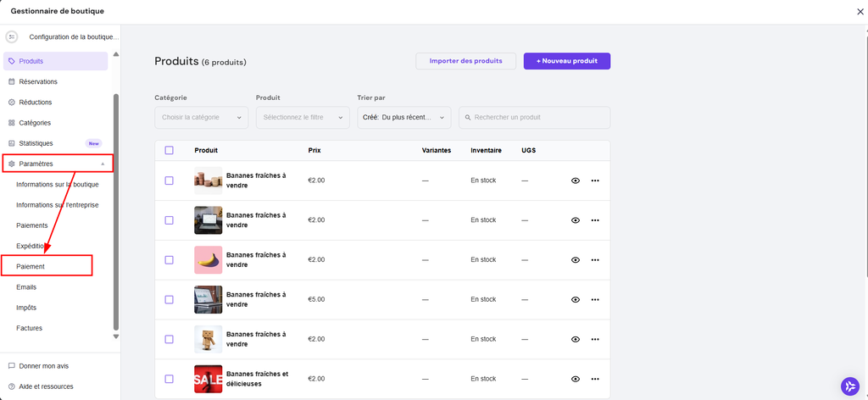The height and width of the screenshot is (400, 868).
Task: Open the Choisir la catégorie dropdown
Action: [x=201, y=117]
